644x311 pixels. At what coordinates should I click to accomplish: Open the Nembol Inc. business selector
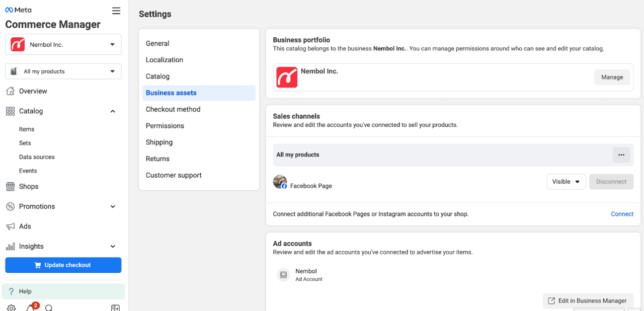[63, 44]
